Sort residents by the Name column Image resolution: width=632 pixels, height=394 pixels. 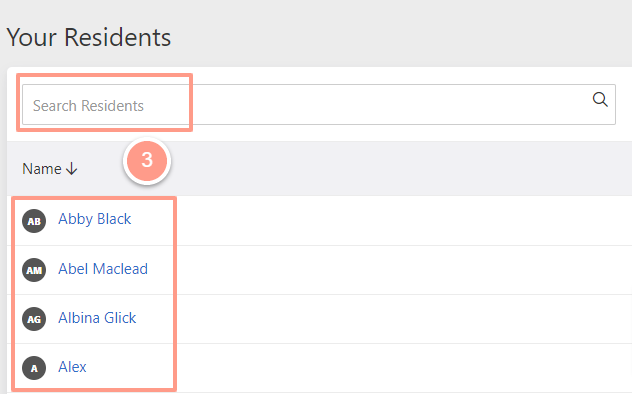(42, 168)
